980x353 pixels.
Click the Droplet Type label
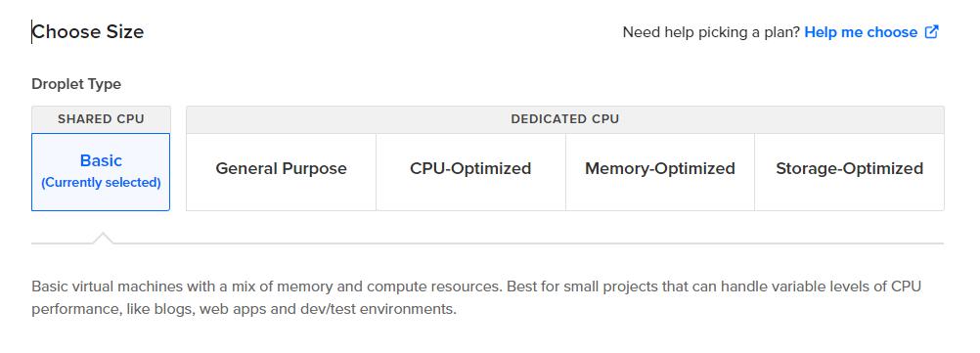(76, 84)
